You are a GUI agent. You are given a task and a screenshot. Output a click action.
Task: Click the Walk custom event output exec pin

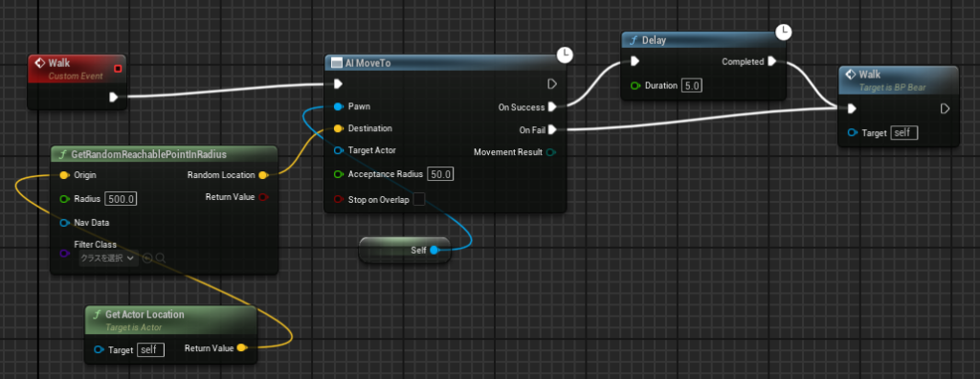tap(114, 97)
